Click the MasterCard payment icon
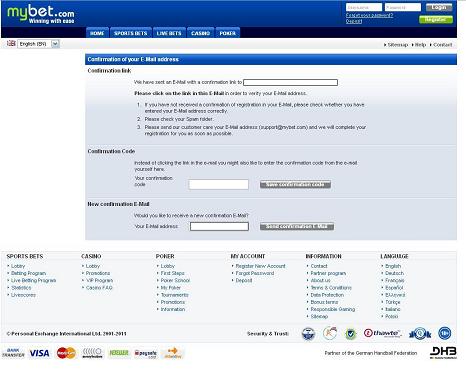Viewport: 466px width, 371px height. pos(66,353)
